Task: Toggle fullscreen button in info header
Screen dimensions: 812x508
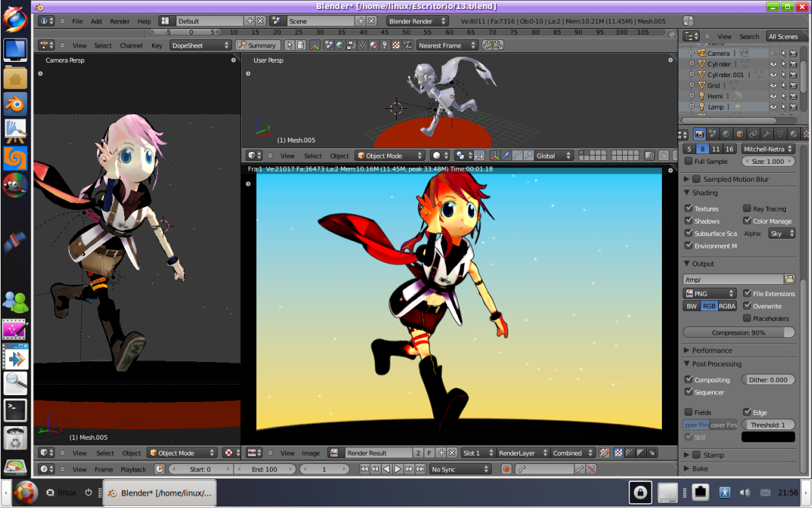Action: click(688, 21)
